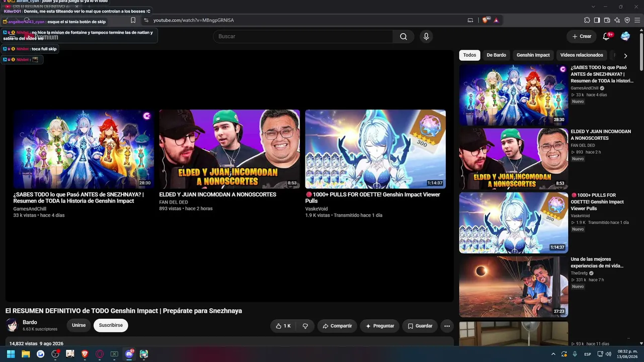
Task: Open Xbox Game Bar taskbar icon
Action: point(115,354)
